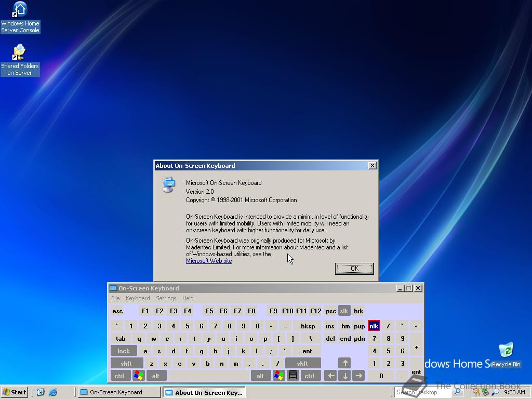Click the system clock showing 9:50 AM
532x399 pixels.
(x=514, y=392)
